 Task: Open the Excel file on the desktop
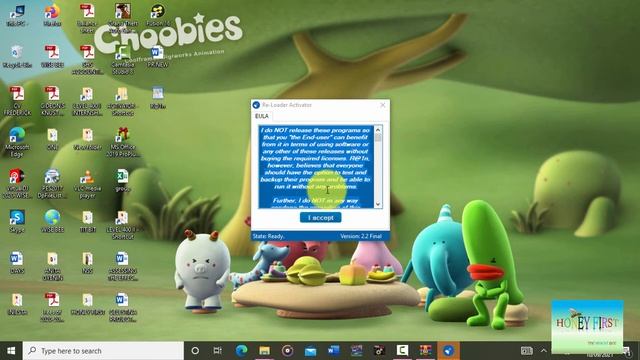click(x=122, y=180)
